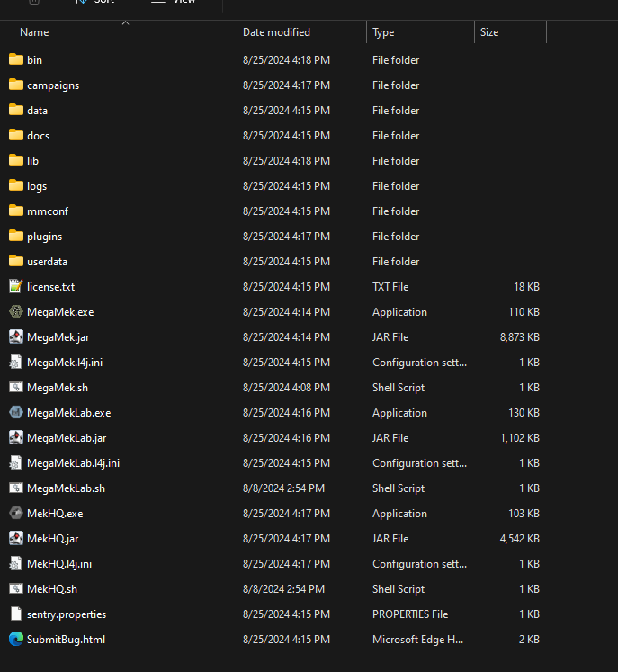This screenshot has width=618, height=672.
Task: Select the campaigns folder name
Action: pyautogui.click(x=53, y=85)
